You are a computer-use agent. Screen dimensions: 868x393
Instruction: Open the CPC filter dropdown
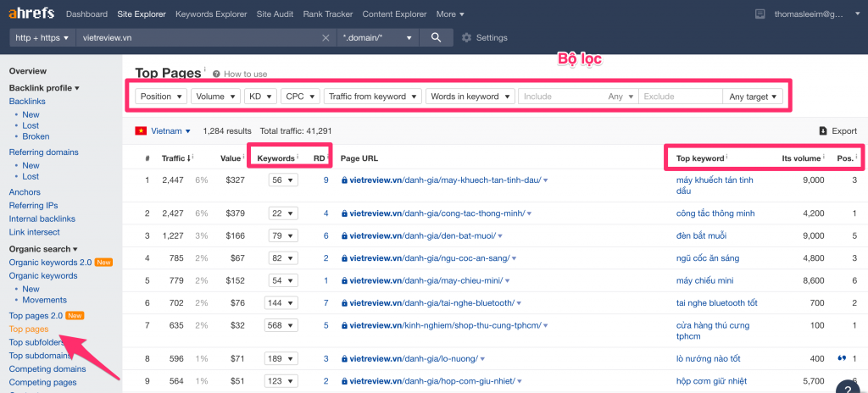pos(301,97)
